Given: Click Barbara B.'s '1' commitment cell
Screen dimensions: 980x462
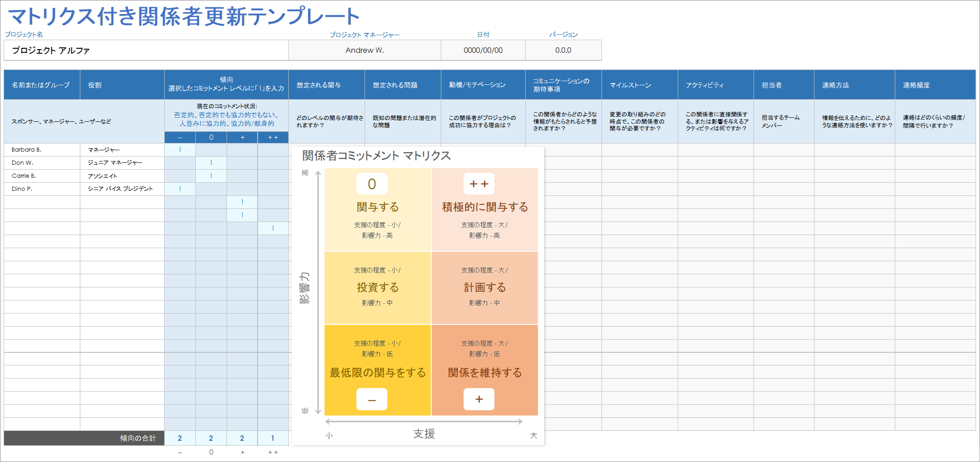Looking at the screenshot, I should pyautogui.click(x=180, y=150).
